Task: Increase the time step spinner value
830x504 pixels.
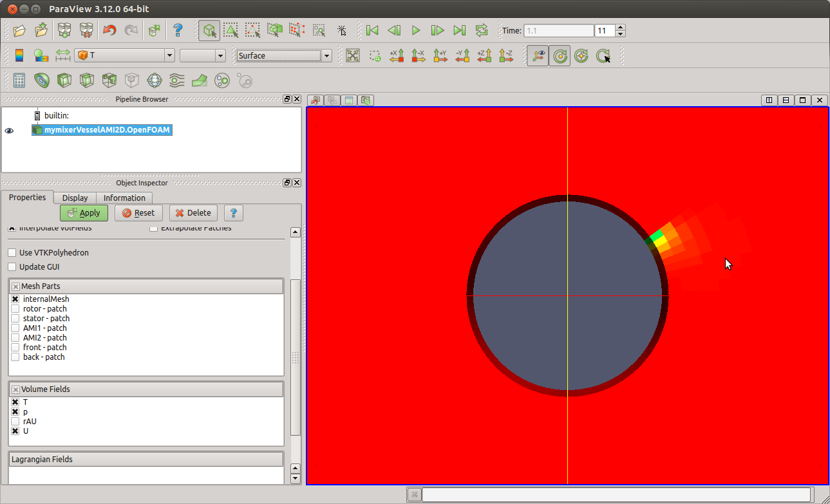Action: [620, 28]
